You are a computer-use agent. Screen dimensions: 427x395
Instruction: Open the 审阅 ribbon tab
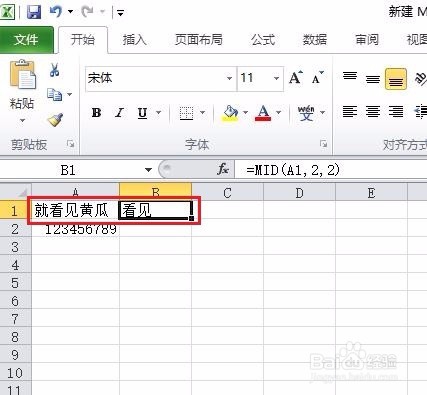coord(367,40)
